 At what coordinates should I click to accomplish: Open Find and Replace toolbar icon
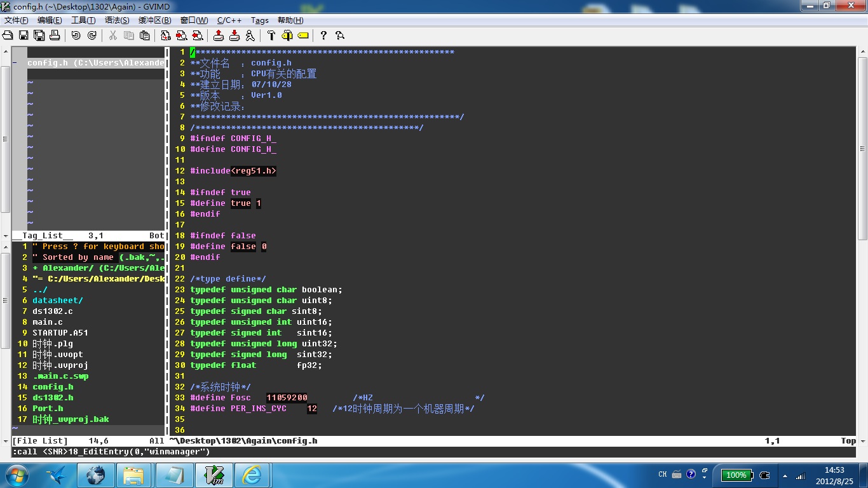[165, 36]
